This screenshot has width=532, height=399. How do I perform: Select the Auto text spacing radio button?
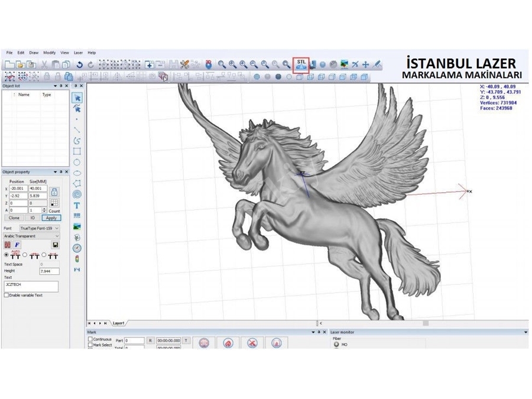[x=6, y=255]
